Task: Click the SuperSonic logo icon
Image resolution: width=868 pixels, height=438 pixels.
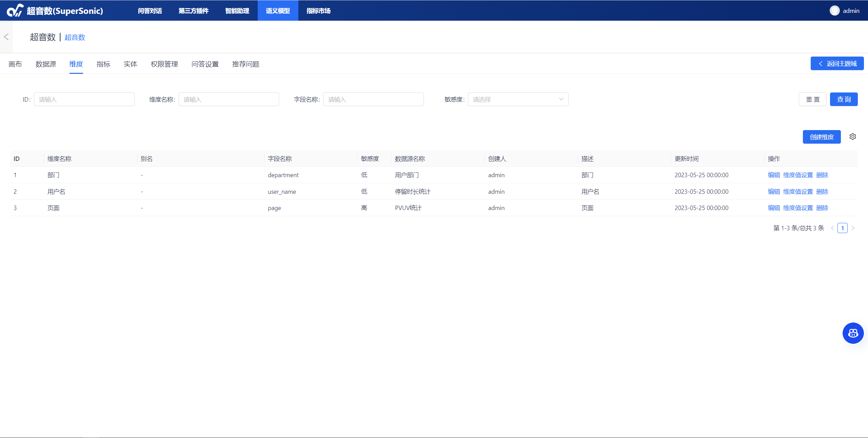Action: coord(15,11)
